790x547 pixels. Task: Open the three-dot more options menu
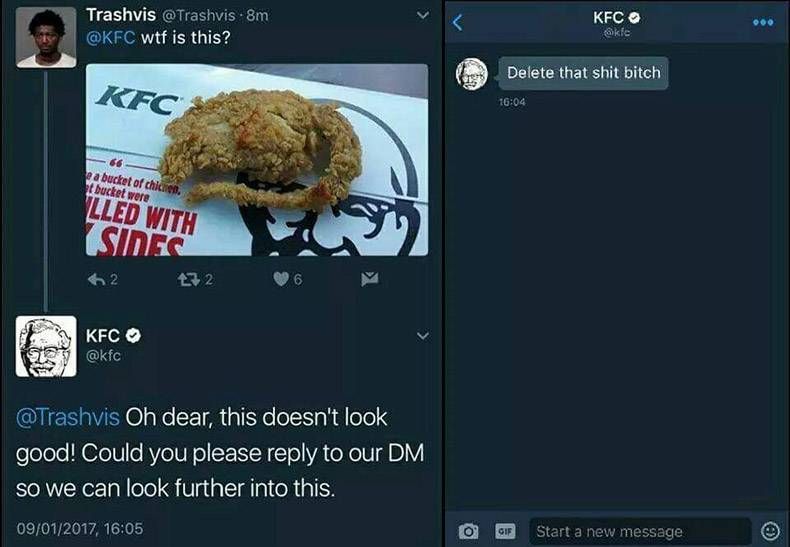pos(763,21)
